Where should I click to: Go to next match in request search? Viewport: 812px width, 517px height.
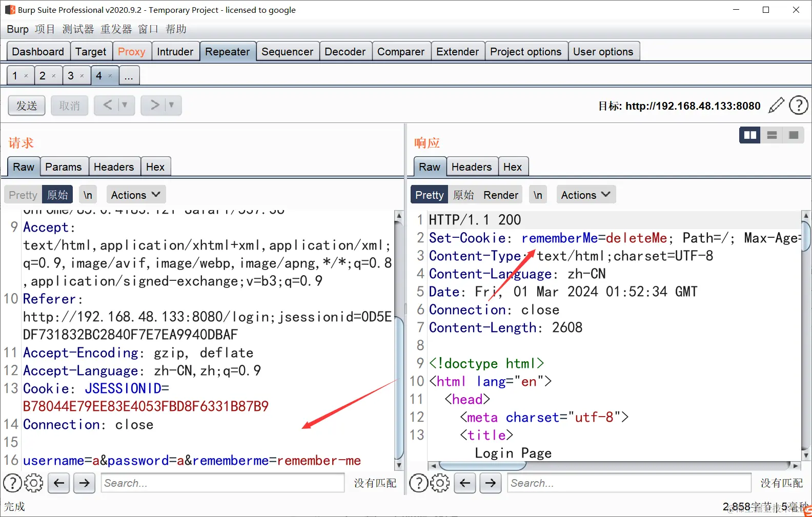point(84,483)
